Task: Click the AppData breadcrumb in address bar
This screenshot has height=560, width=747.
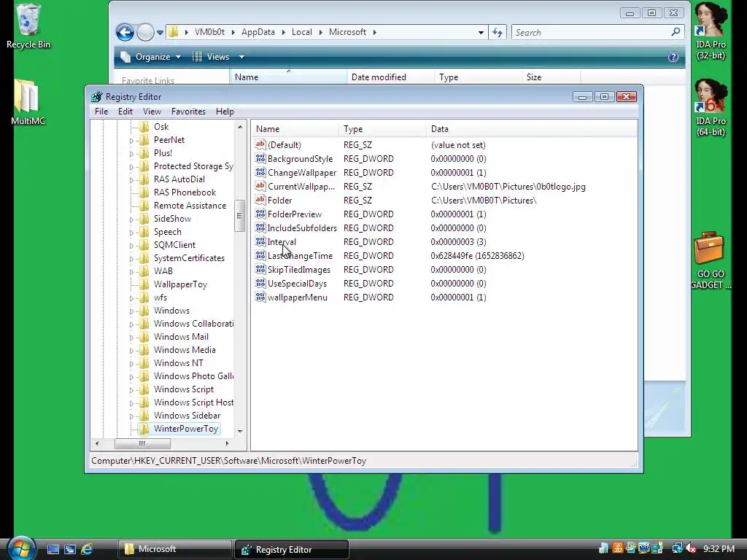Action: [x=258, y=32]
